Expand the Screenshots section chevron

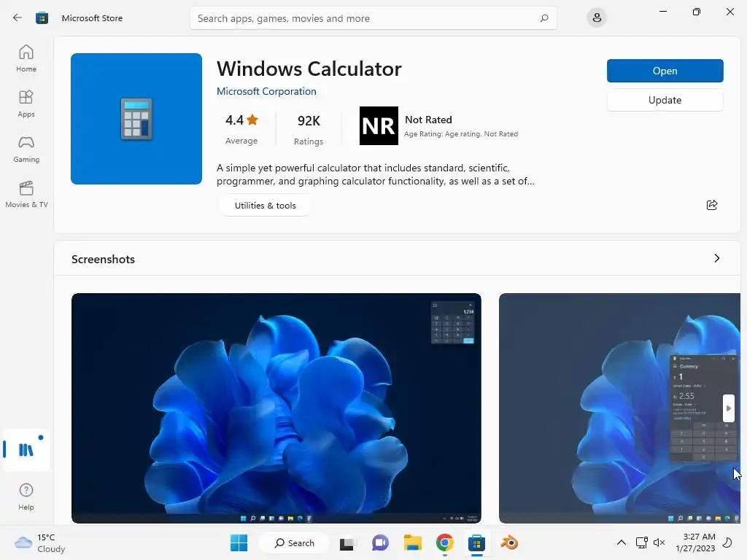click(716, 259)
